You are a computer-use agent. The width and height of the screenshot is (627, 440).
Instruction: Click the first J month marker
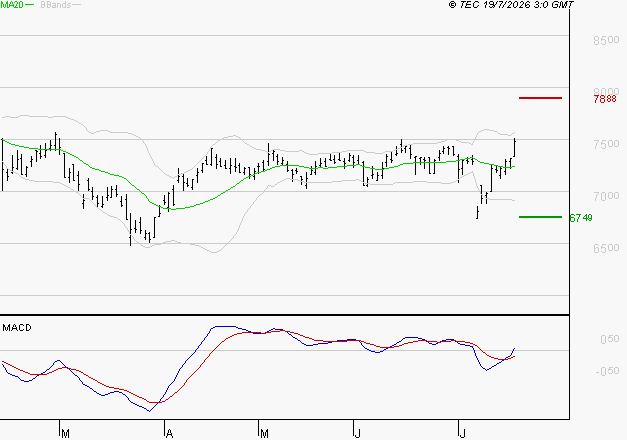click(x=358, y=433)
